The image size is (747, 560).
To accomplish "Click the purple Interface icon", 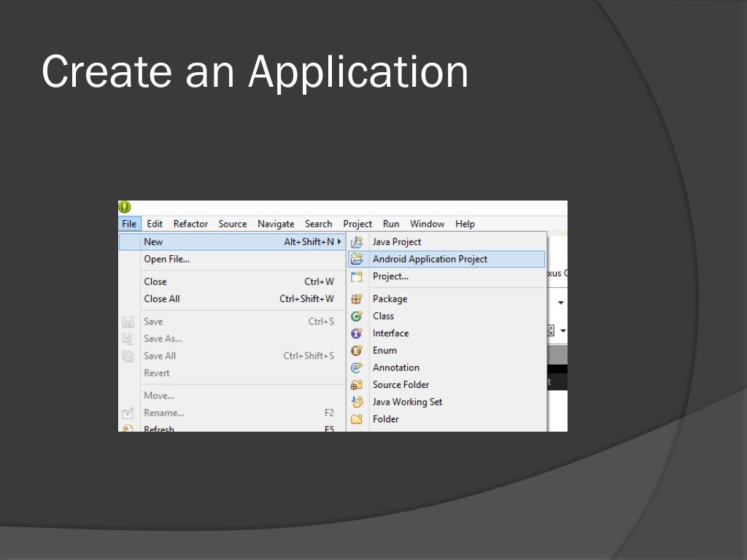I will (357, 333).
